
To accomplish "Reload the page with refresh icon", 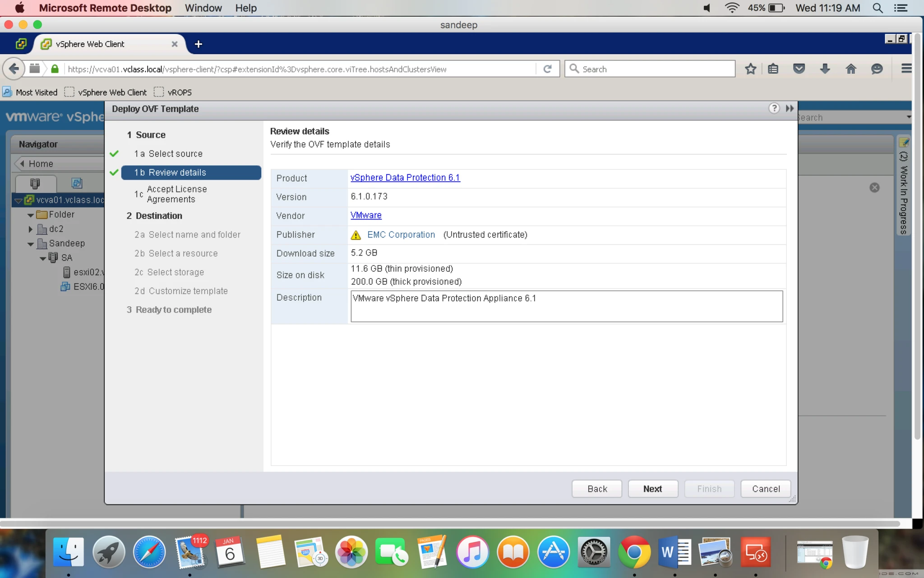I will (x=547, y=69).
